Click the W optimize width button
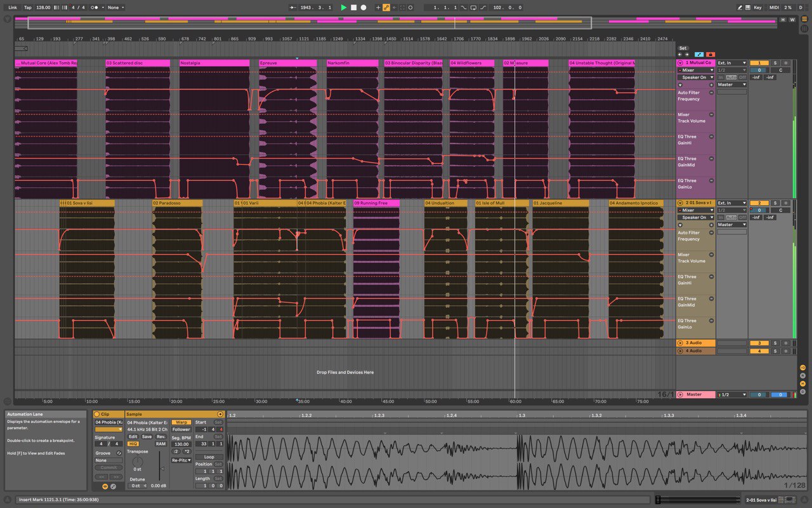812x508 pixels. (x=792, y=20)
